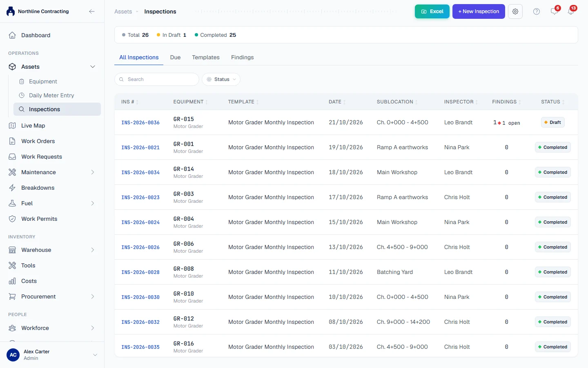Expand the Warehouse submenu chevron
Image resolution: width=588 pixels, height=368 pixels.
[93, 250]
